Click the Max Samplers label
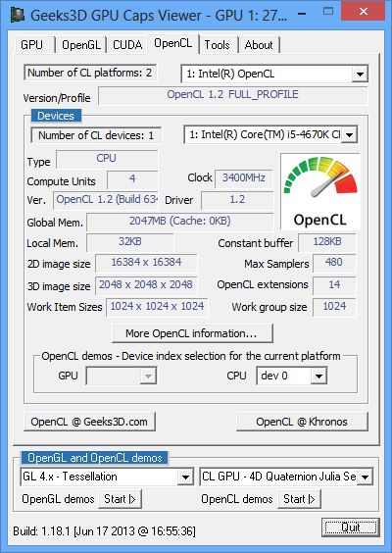The image size is (392, 553). (276, 264)
